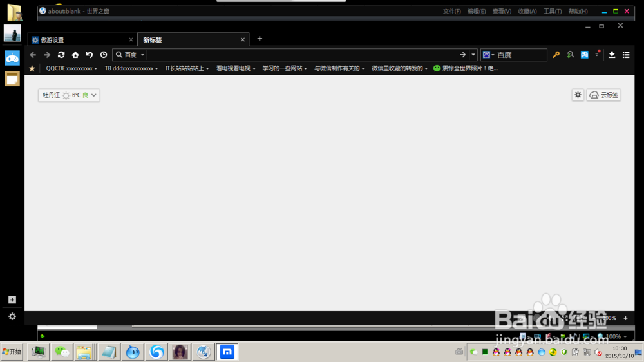Open file explorer from the taskbar
This screenshot has height=362, width=644.
(x=84, y=352)
